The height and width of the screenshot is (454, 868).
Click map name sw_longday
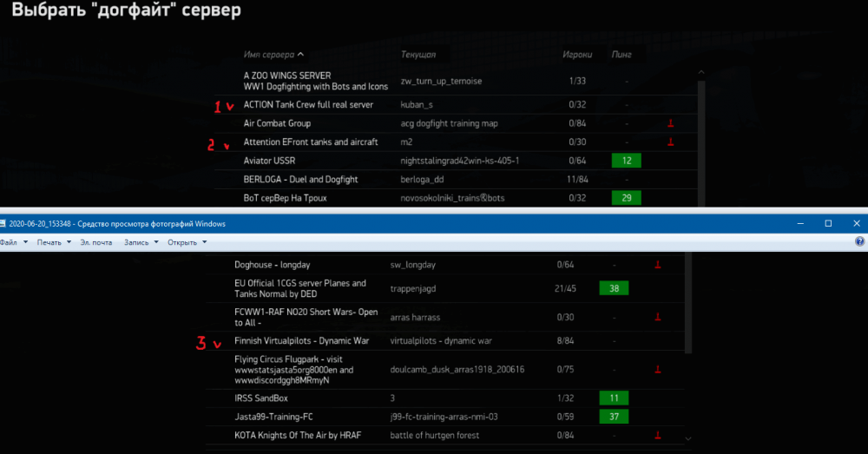point(412,265)
